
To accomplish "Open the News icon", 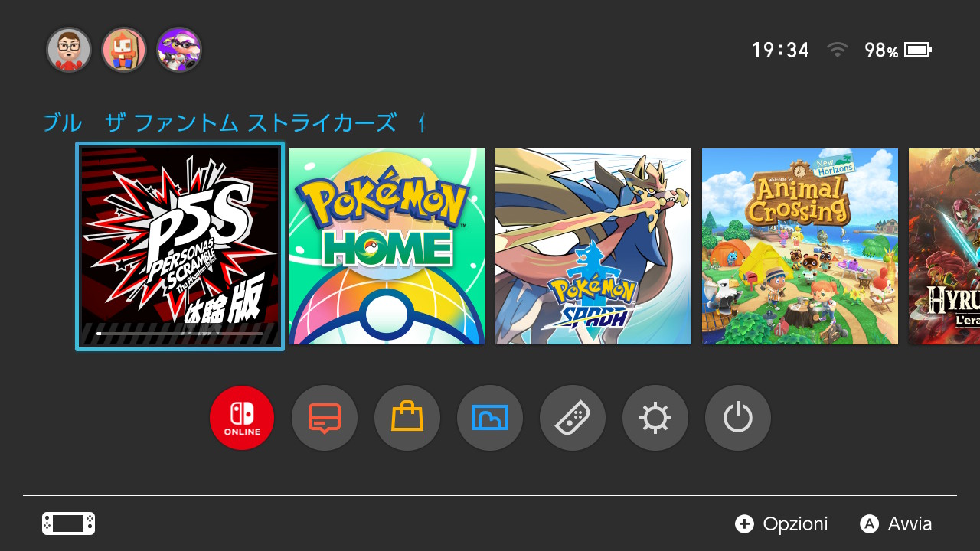I will pyautogui.click(x=325, y=418).
